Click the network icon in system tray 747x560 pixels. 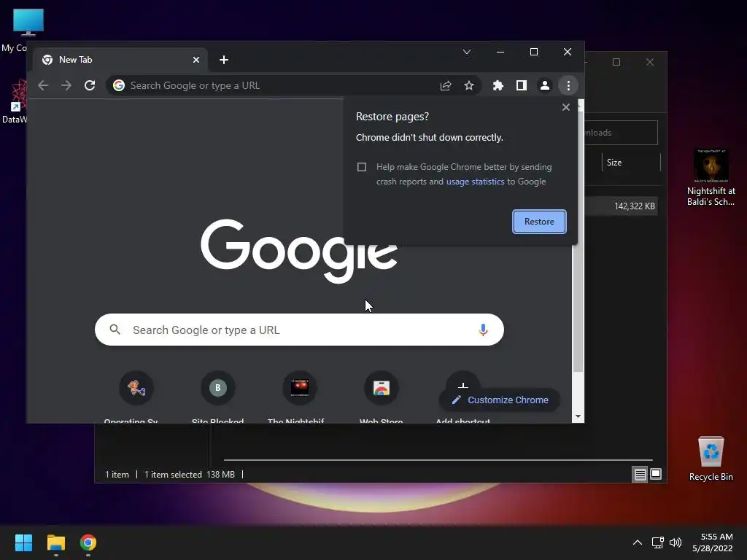tap(657, 542)
